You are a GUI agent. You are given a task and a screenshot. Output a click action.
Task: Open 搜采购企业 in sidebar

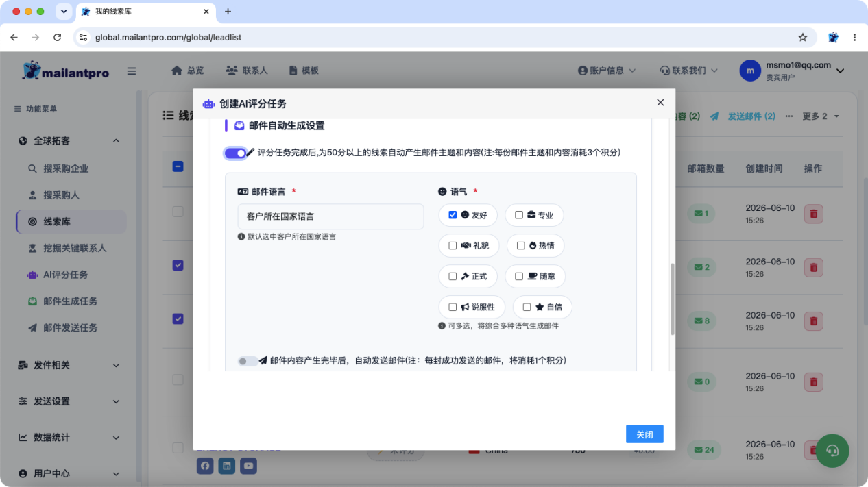click(66, 168)
